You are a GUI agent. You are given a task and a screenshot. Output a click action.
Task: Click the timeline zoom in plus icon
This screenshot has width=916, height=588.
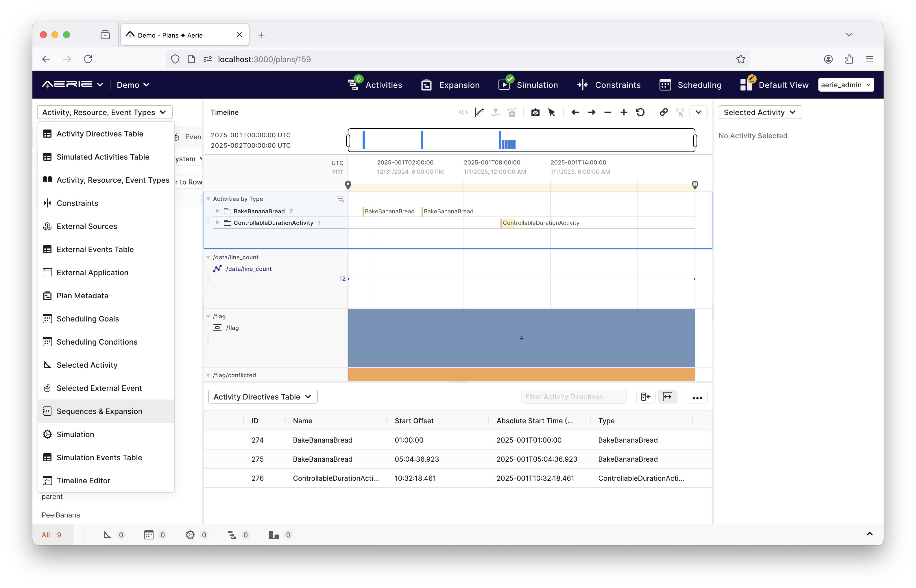click(623, 112)
